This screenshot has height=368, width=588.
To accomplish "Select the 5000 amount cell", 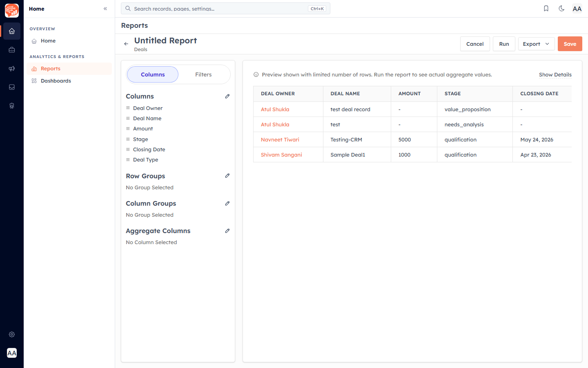I will (x=414, y=139).
